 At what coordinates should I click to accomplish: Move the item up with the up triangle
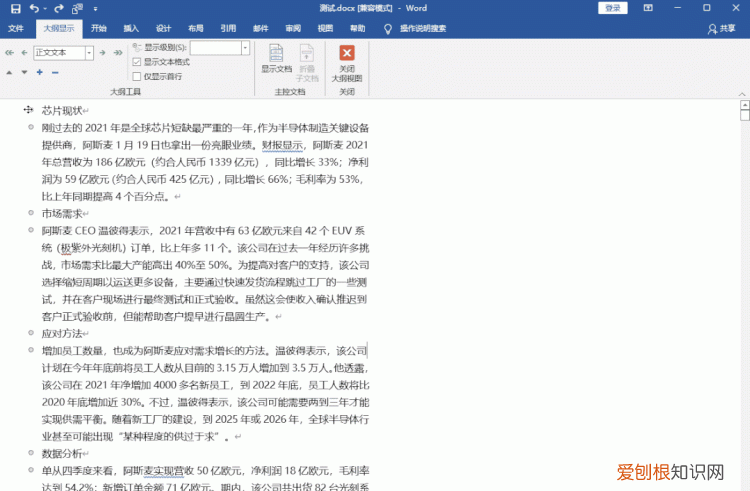point(9,72)
